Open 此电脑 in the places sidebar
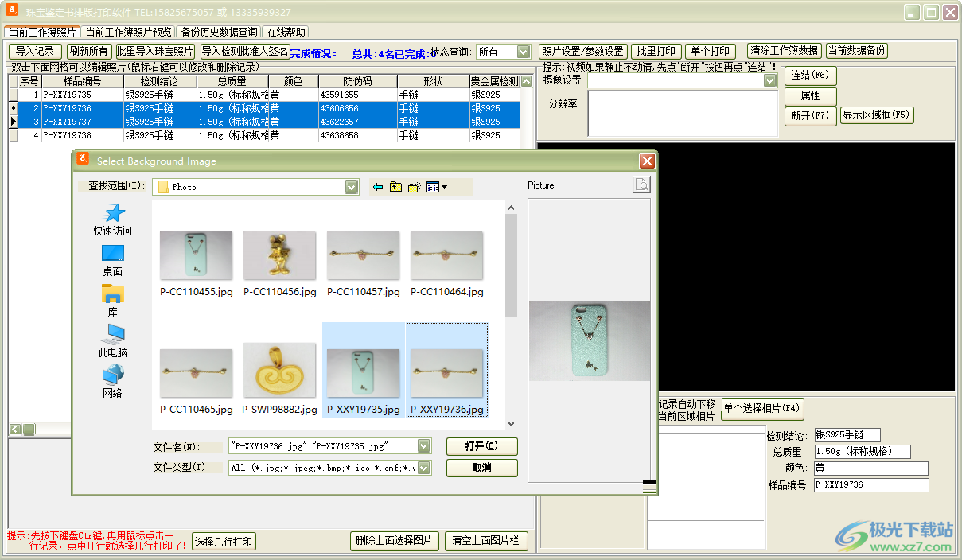This screenshot has height=560, width=962. 113,340
